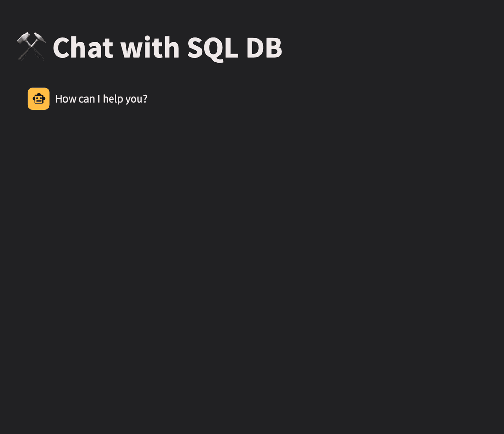Click the yellow robot assistant avatar

pos(39,98)
